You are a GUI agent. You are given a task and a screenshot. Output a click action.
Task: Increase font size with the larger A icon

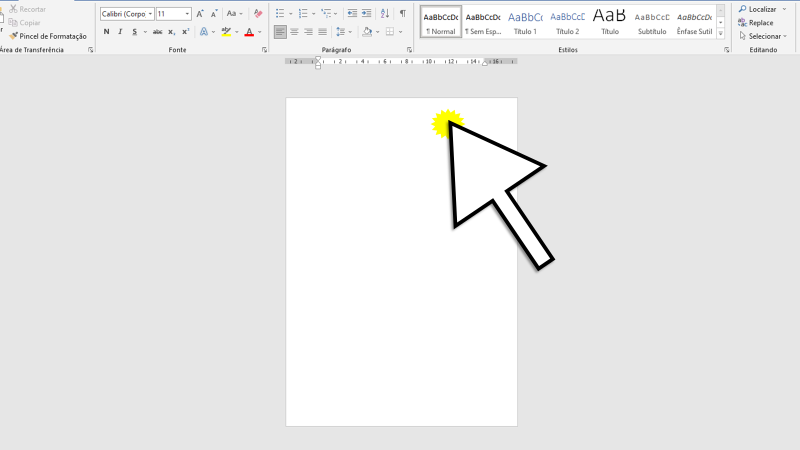click(200, 14)
